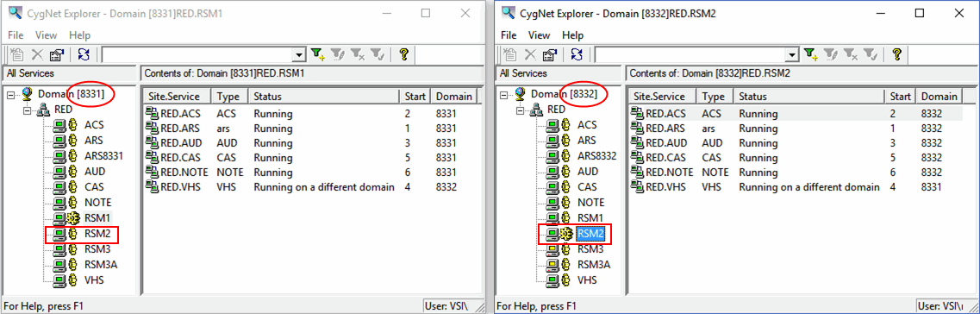Select RSM3A tree item in RSM2 window
This screenshot has height=314, width=980.
coord(593,265)
